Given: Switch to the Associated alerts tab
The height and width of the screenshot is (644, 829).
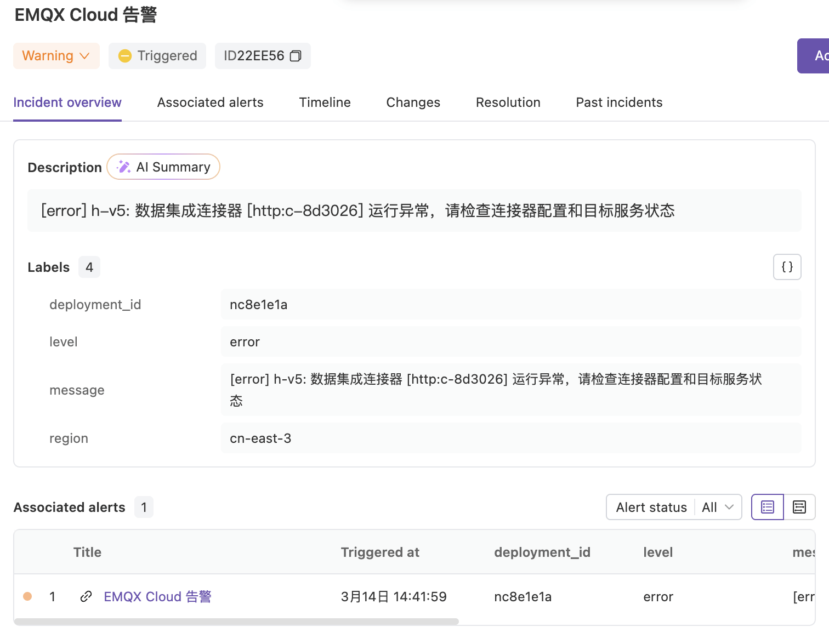Looking at the screenshot, I should [x=210, y=102].
